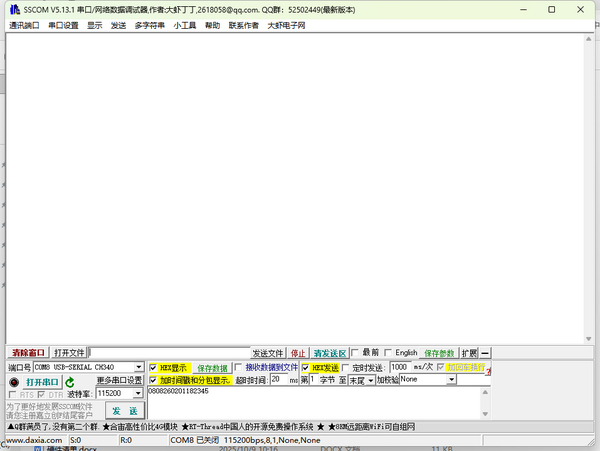The width and height of the screenshot is (600, 451).
Task: Open the 加校验 None checksum dropdown
Action: pyautogui.click(x=452, y=379)
